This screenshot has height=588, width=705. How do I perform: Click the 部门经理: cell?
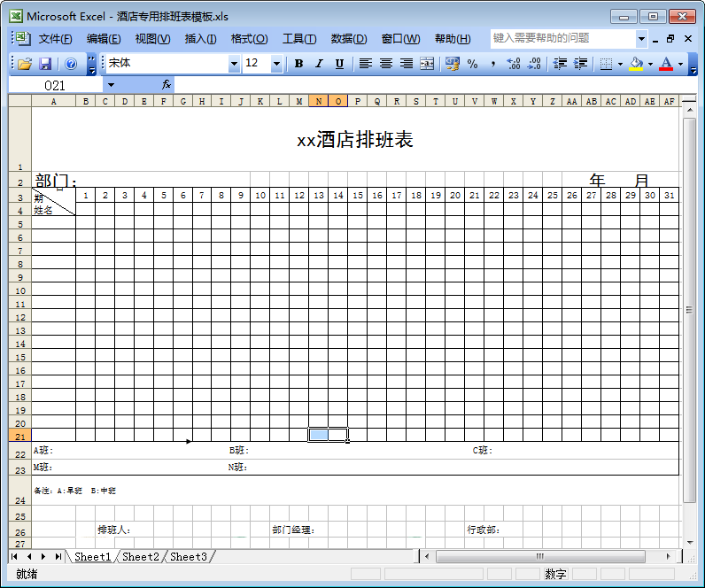(293, 530)
